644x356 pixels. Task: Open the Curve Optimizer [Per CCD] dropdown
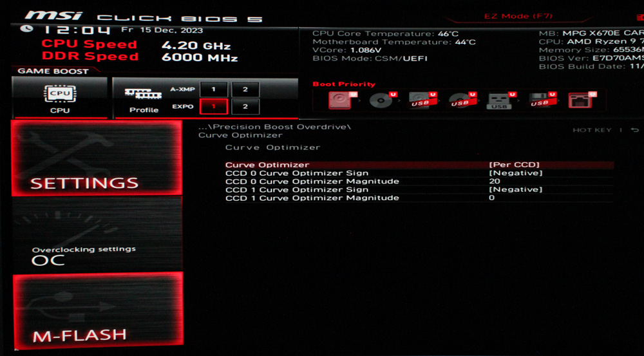tap(514, 165)
